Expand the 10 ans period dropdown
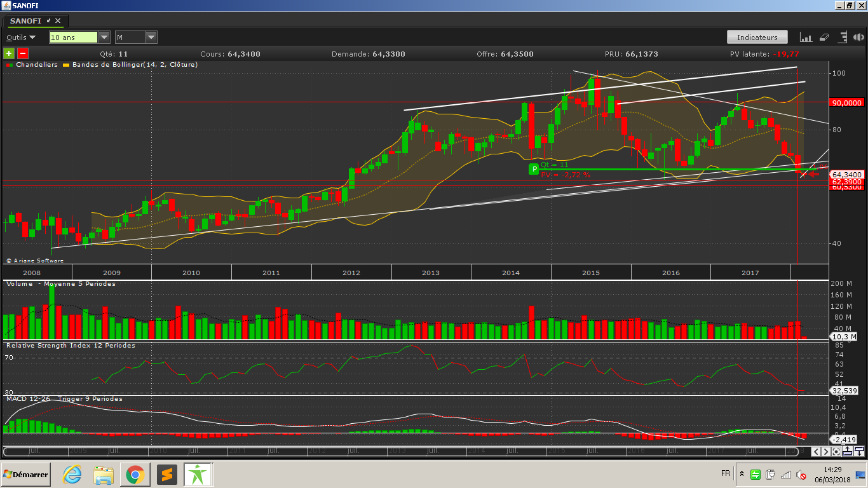The height and width of the screenshot is (488, 868). coord(104,37)
